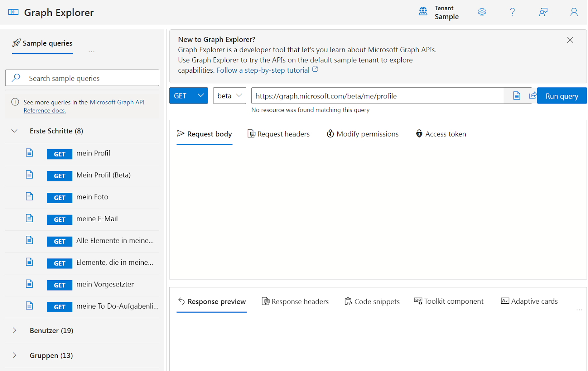Open the Code snippets tab
588x371 pixels.
(372, 302)
